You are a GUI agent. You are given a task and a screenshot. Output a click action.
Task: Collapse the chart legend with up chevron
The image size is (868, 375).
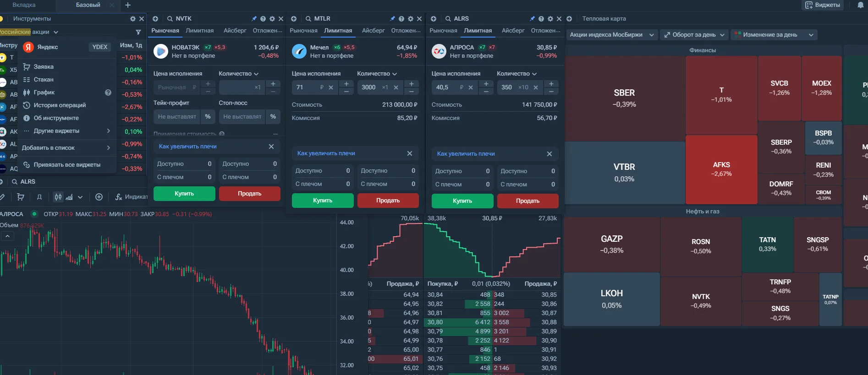pos(7,236)
